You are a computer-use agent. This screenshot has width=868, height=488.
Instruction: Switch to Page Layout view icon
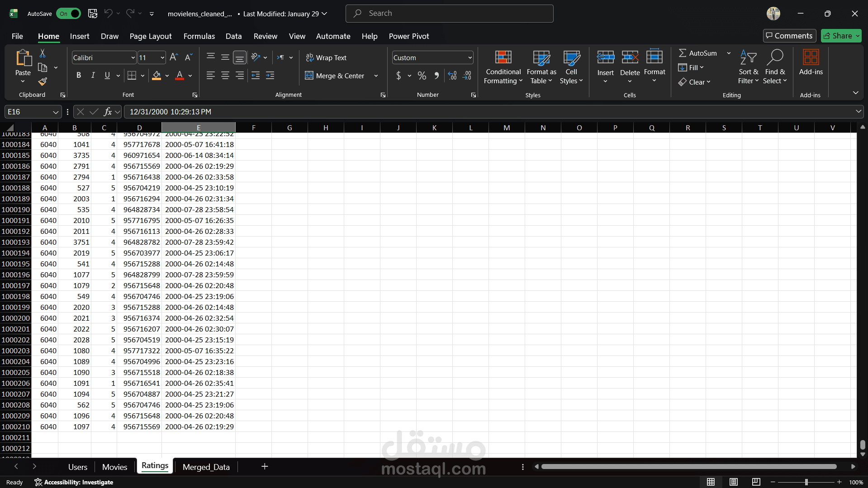click(x=734, y=482)
